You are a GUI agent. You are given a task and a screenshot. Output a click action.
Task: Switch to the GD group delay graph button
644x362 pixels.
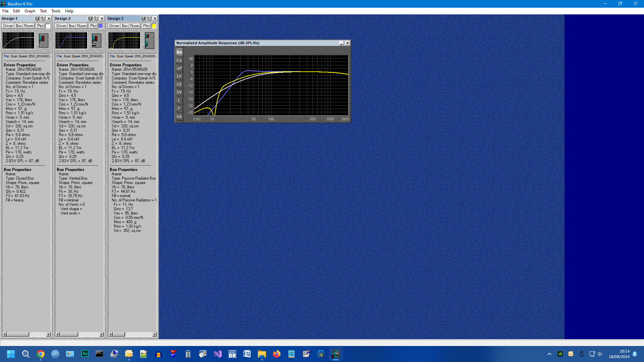(x=179, y=117)
